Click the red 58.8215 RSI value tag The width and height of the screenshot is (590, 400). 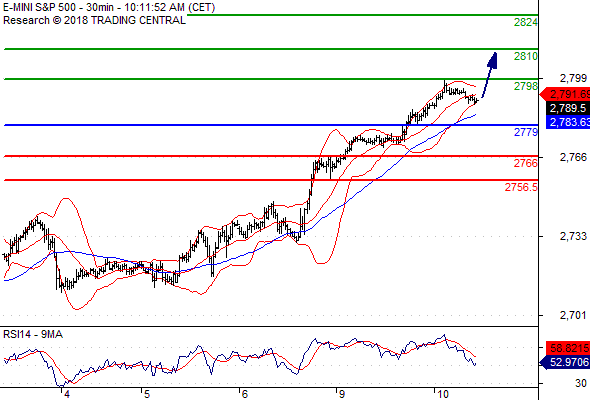click(568, 348)
